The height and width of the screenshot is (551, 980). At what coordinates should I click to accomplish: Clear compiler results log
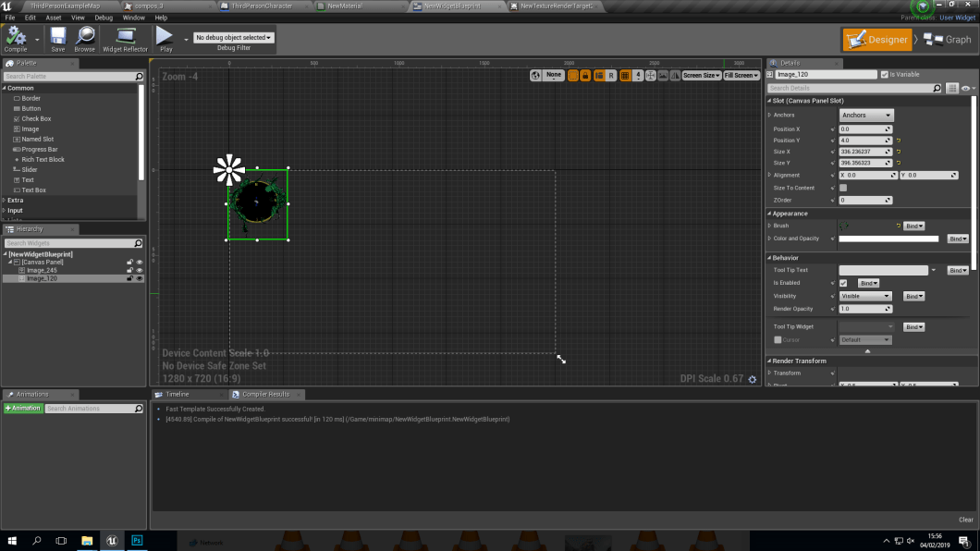click(x=965, y=520)
